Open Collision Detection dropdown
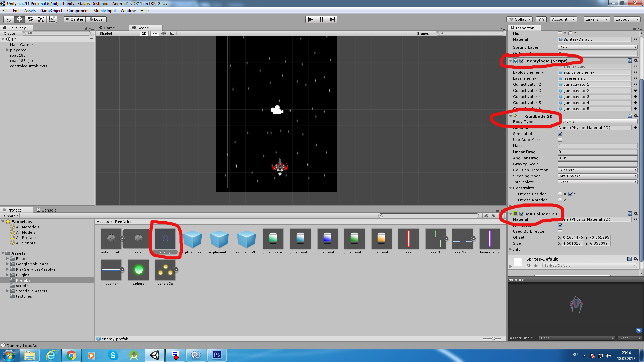The height and width of the screenshot is (362, 644). pos(597,170)
